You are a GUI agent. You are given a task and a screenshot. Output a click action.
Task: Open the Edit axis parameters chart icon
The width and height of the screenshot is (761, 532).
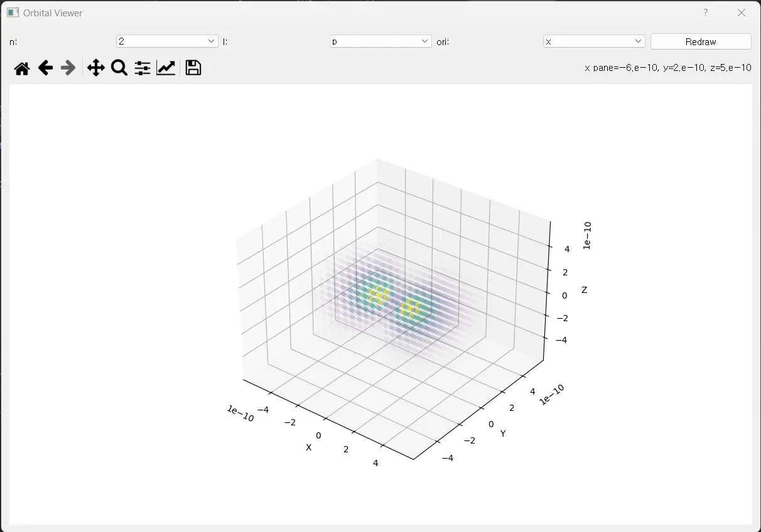point(166,68)
